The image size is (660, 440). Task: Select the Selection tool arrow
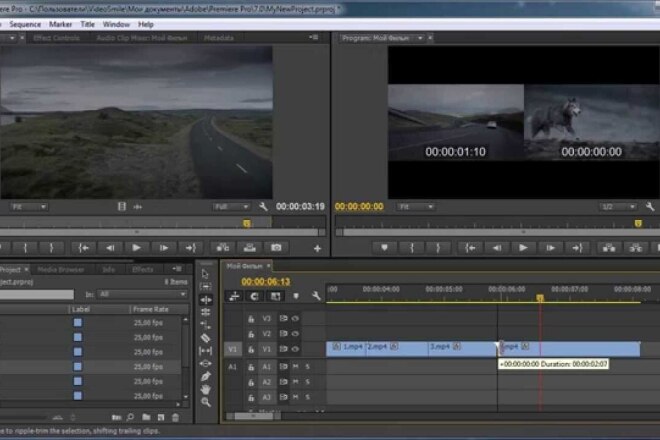click(x=205, y=274)
